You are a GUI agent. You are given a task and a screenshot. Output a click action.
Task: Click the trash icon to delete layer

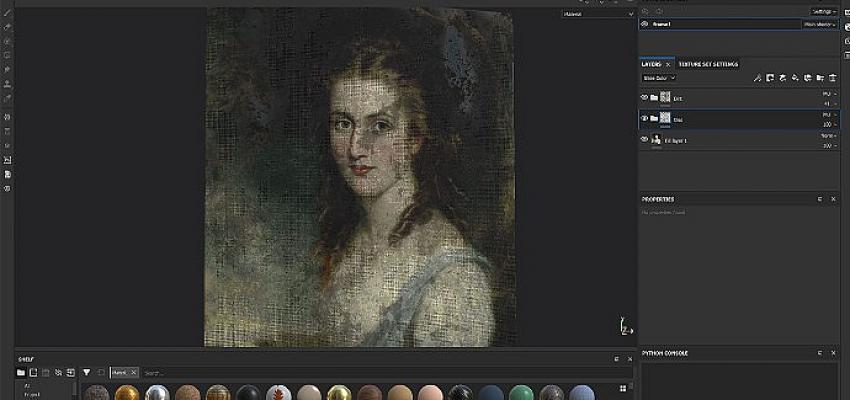click(x=832, y=77)
